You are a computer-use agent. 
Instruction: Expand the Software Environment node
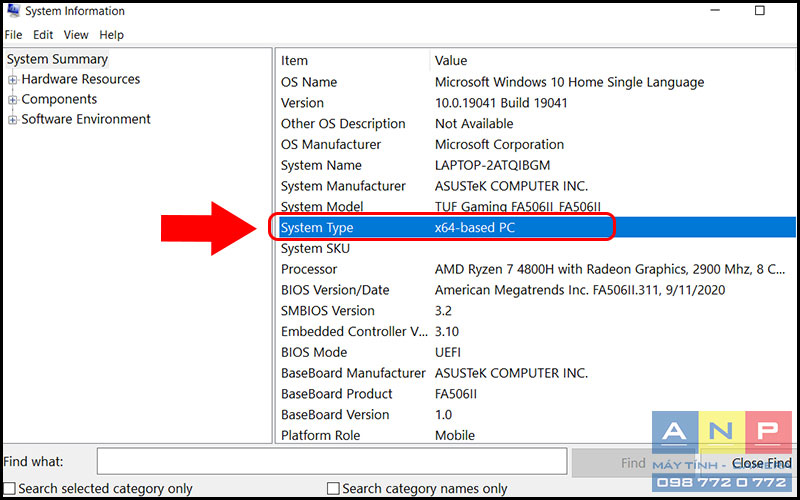(13, 119)
